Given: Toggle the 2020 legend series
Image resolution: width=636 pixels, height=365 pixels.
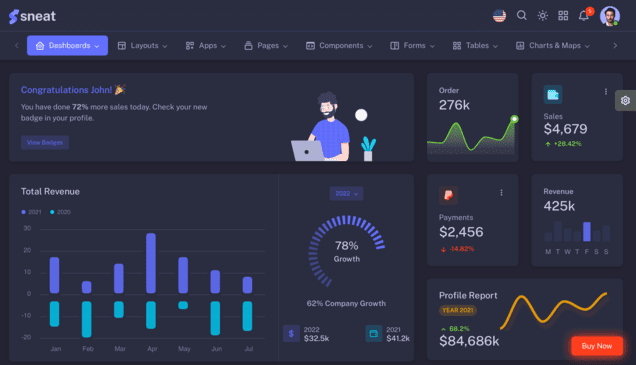Looking at the screenshot, I should (60, 212).
